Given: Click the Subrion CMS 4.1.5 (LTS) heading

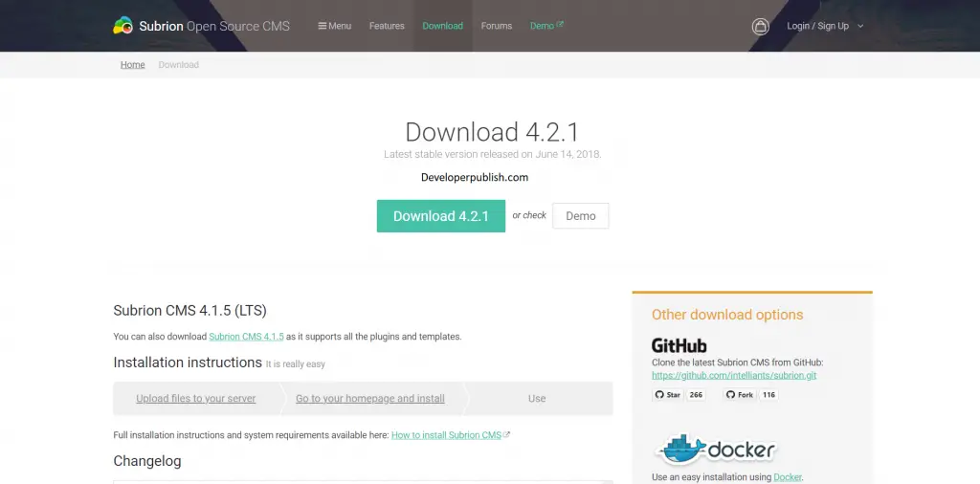Looking at the screenshot, I should [190, 310].
